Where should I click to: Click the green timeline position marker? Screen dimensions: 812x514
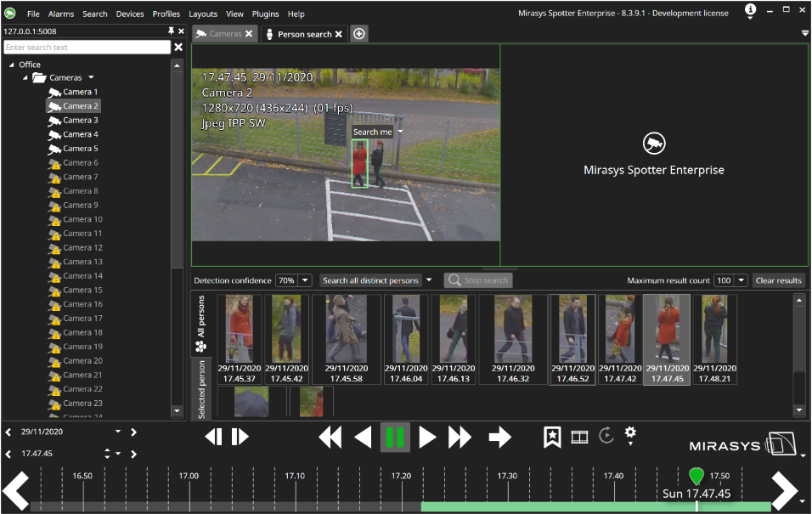tap(696, 476)
